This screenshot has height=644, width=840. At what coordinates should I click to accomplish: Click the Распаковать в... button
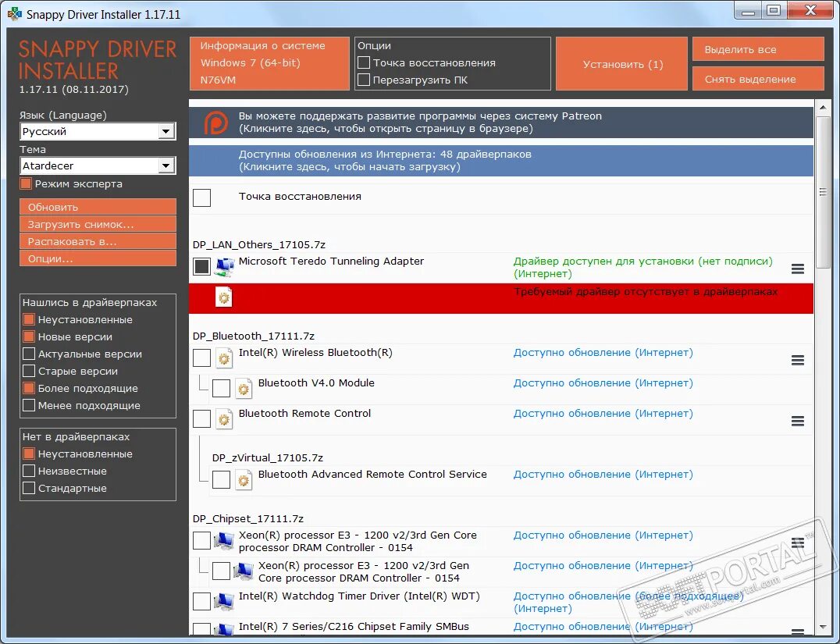coord(98,241)
